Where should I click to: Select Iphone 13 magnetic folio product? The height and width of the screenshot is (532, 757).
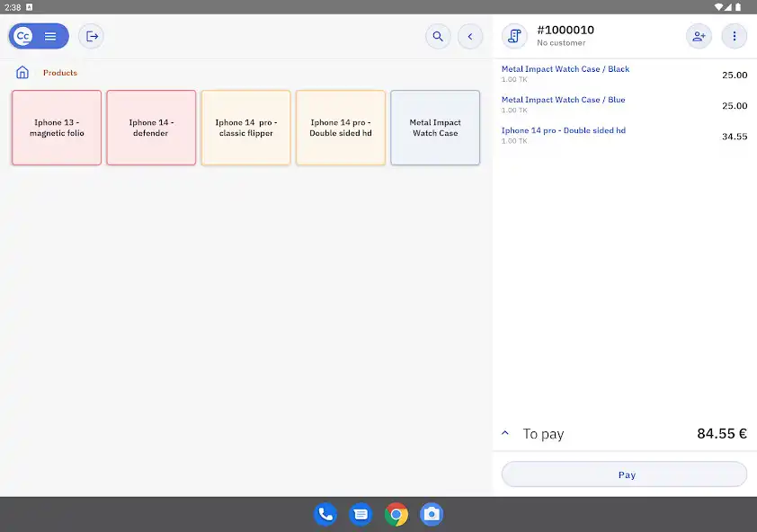(57, 128)
